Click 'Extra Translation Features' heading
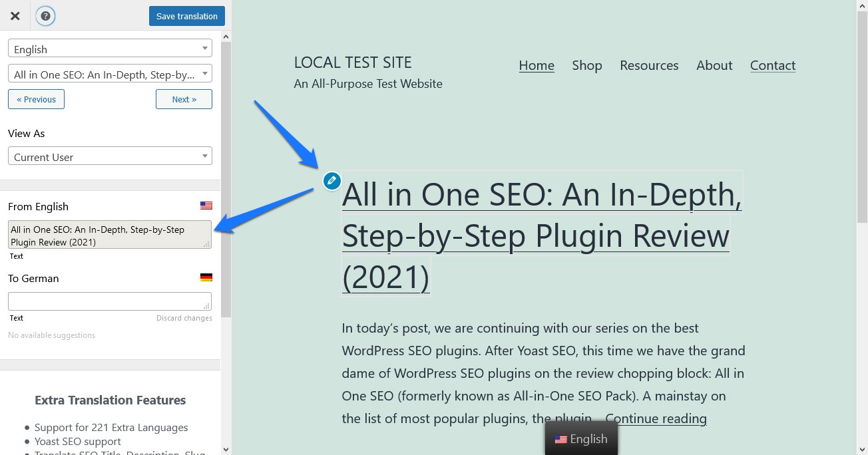 point(110,400)
